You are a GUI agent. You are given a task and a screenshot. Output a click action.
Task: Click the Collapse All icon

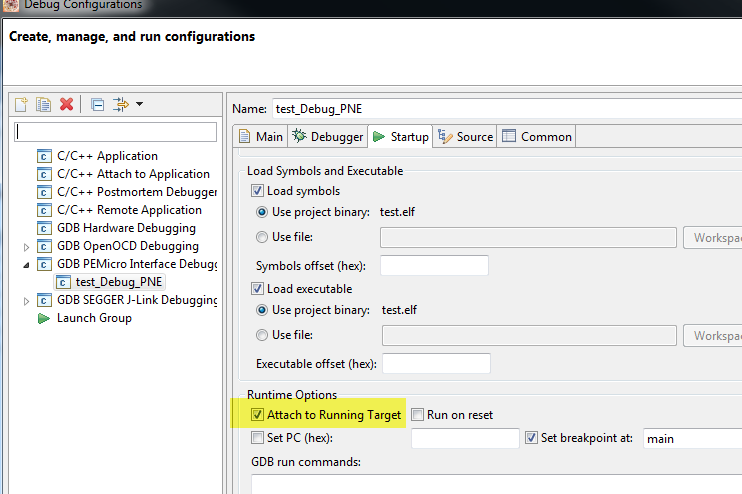(x=97, y=104)
